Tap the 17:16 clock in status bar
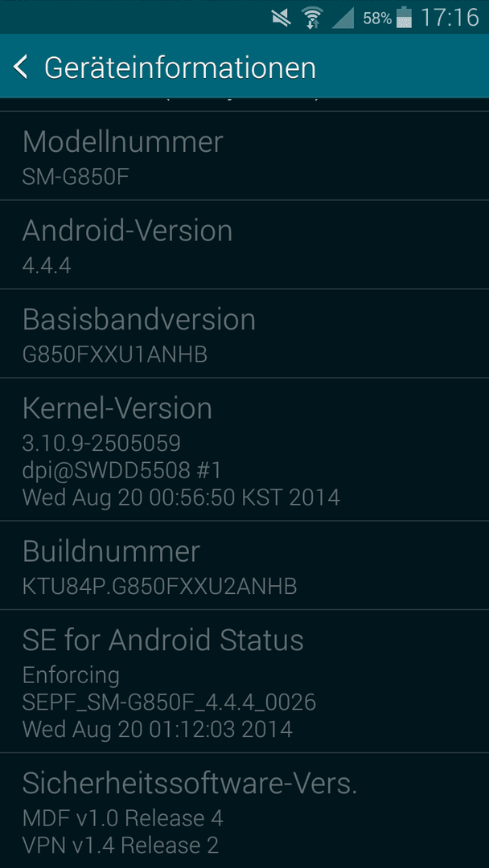Image resolution: width=489 pixels, height=868 pixels. coord(450,18)
